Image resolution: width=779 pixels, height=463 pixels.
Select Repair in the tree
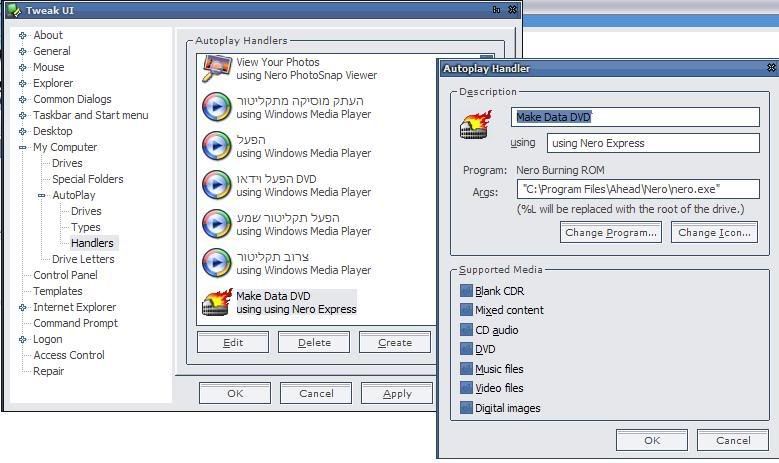point(48,371)
